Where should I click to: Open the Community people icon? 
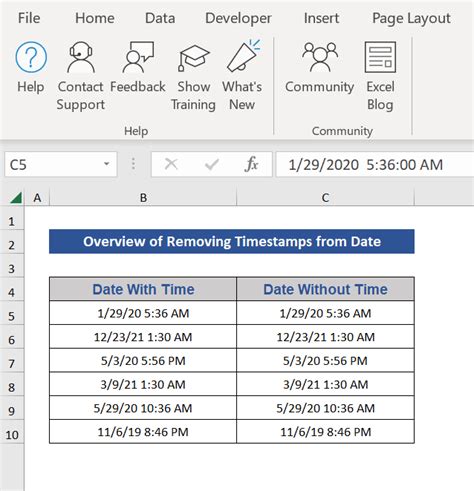(320, 57)
